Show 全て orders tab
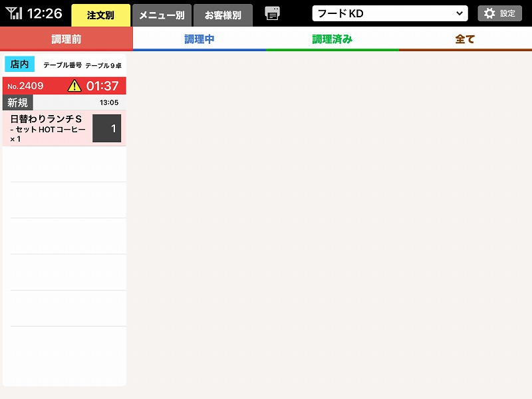Viewport: 532px width, 399px height. pos(465,39)
